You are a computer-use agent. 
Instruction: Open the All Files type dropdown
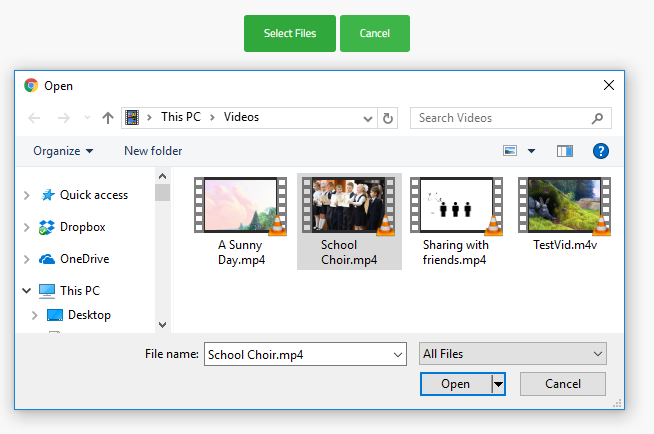click(513, 354)
